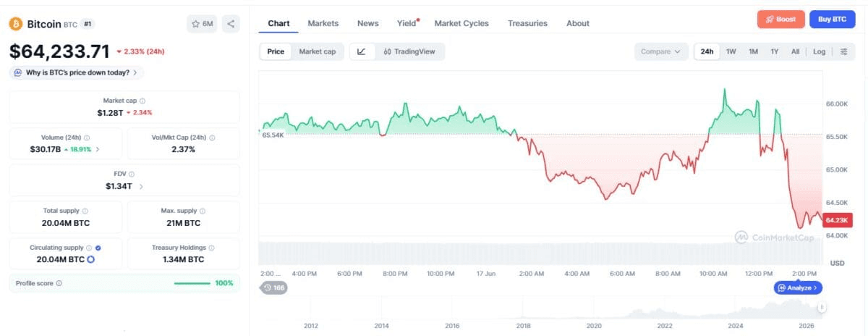Open 'Why is BTC's price down today?'
The height and width of the screenshot is (336, 868).
pos(77,72)
